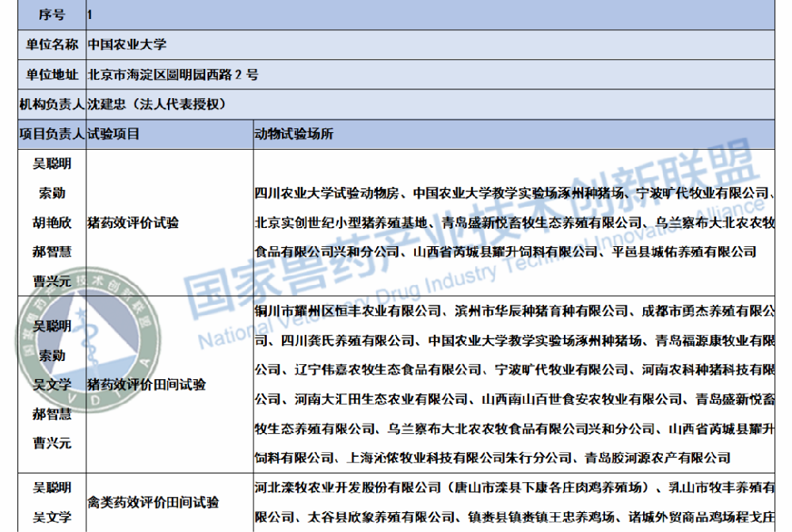The image size is (792, 532).
Task: Click the 猪药效评价田间试验 project cell
Action: (x=169, y=385)
